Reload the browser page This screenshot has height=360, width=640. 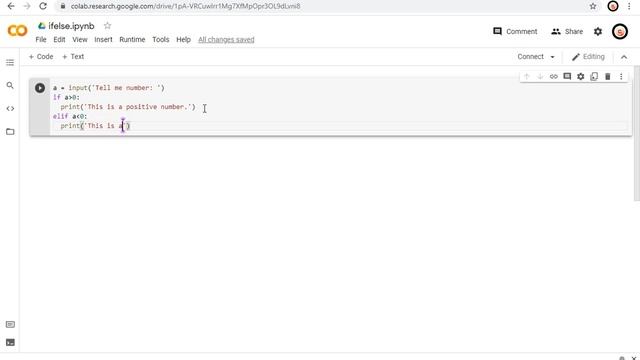[43, 6]
